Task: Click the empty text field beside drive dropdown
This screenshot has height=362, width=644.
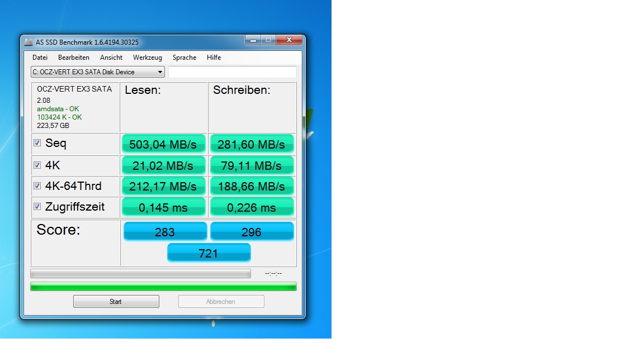Action: [233, 72]
